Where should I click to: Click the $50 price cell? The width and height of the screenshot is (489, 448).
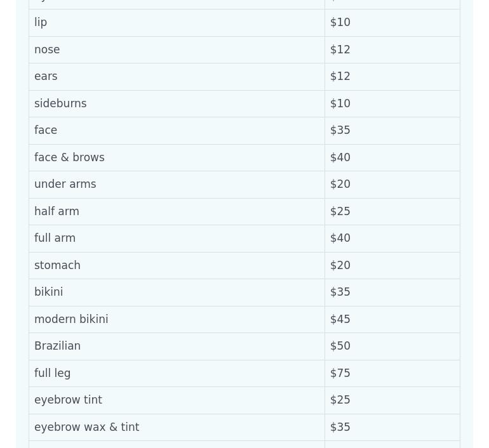340,346
